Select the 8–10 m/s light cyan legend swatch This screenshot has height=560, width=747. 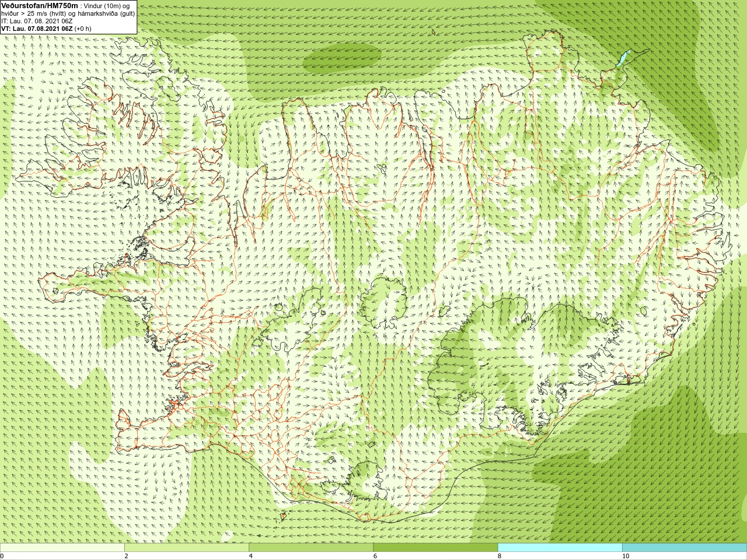click(x=560, y=548)
